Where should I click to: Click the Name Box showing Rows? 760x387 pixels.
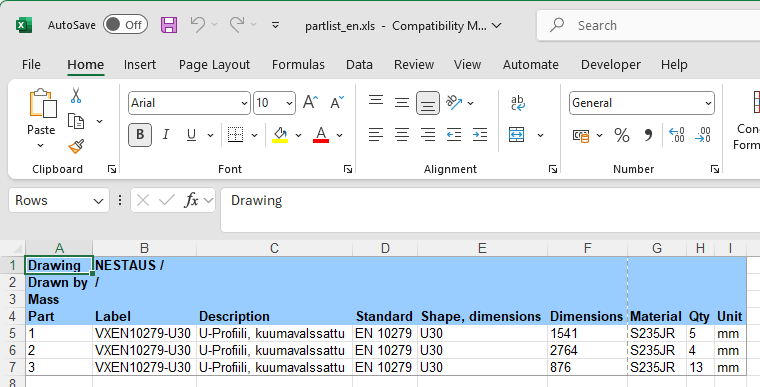59,200
